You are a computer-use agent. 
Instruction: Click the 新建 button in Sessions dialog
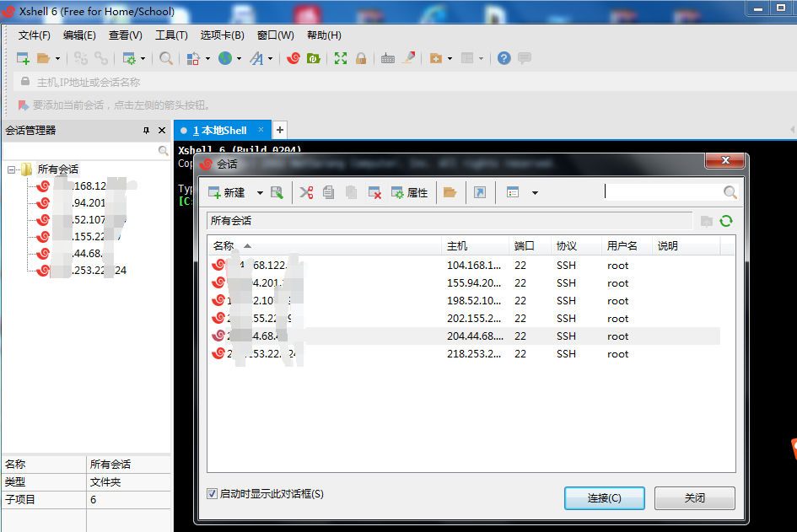227,192
